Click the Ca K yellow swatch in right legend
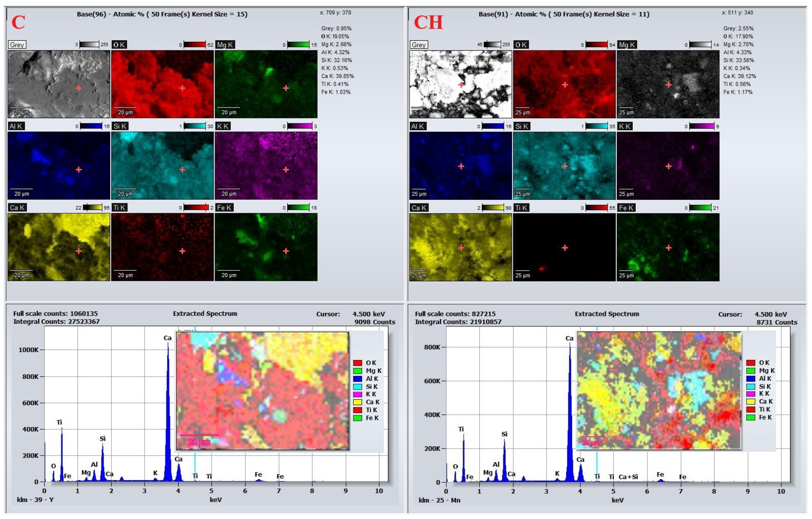 (x=751, y=402)
